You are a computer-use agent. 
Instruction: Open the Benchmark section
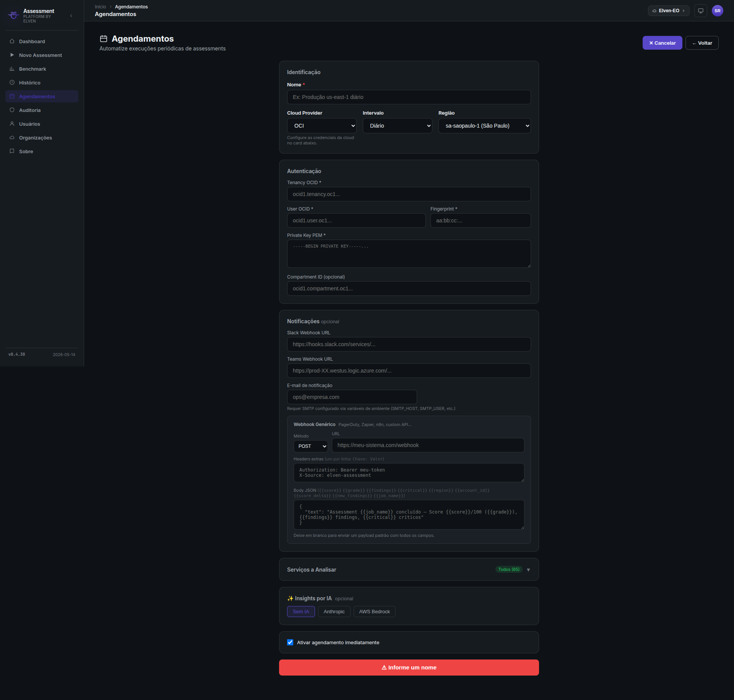[42, 69]
